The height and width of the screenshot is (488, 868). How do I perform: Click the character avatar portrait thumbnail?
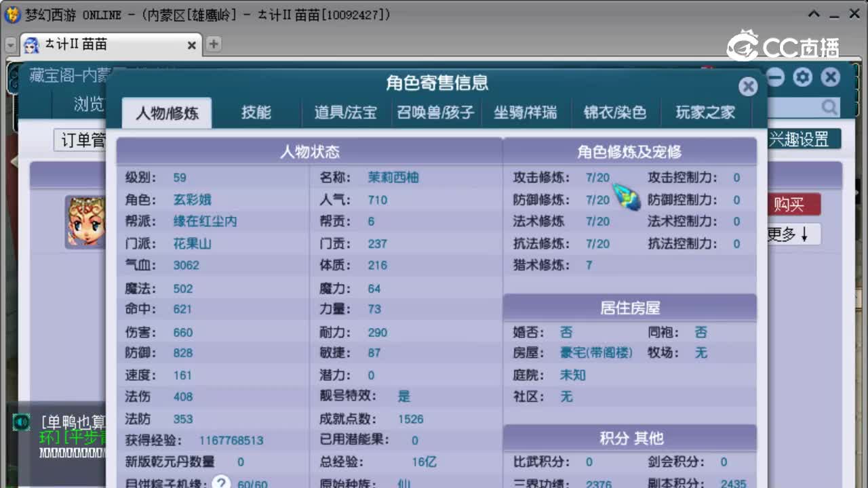[85, 222]
